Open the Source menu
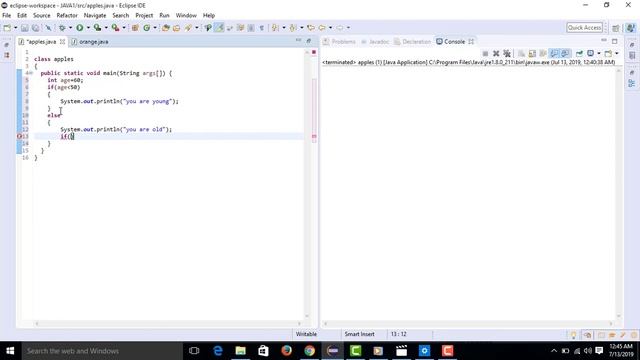Screen dimensions: 640x360 tap(42, 16)
